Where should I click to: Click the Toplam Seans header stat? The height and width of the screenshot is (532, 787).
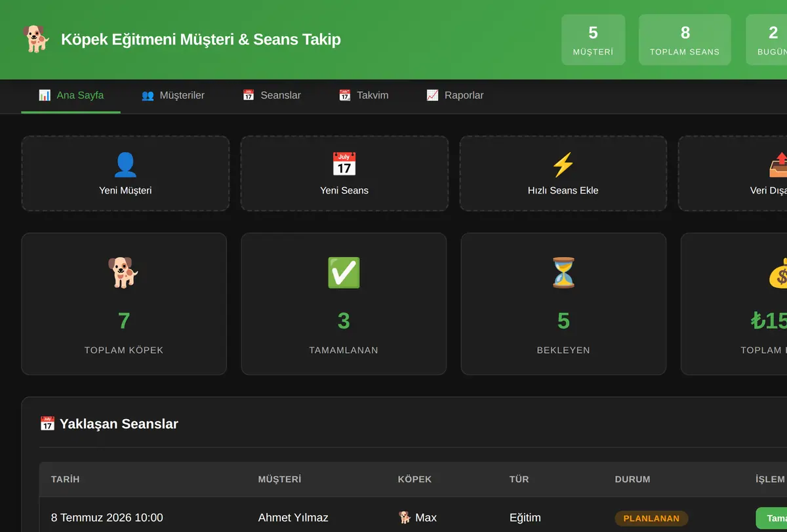(685, 40)
